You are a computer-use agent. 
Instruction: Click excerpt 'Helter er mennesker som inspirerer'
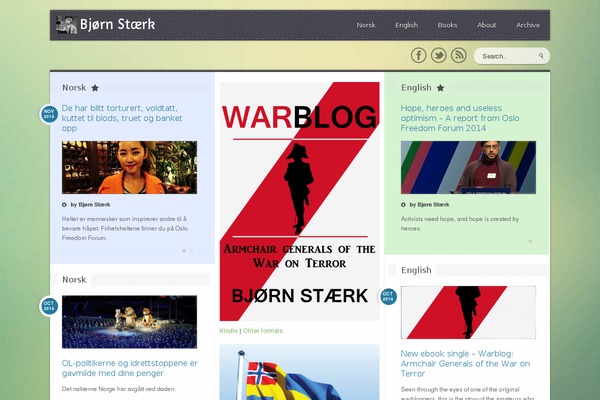(125, 228)
